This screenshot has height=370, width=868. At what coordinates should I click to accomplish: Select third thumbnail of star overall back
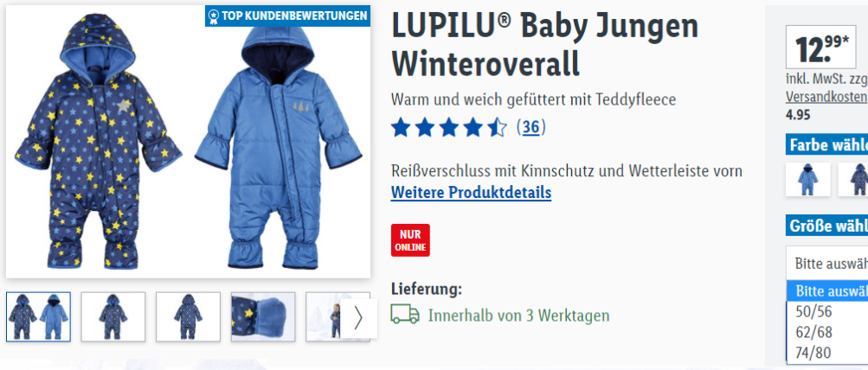click(188, 317)
